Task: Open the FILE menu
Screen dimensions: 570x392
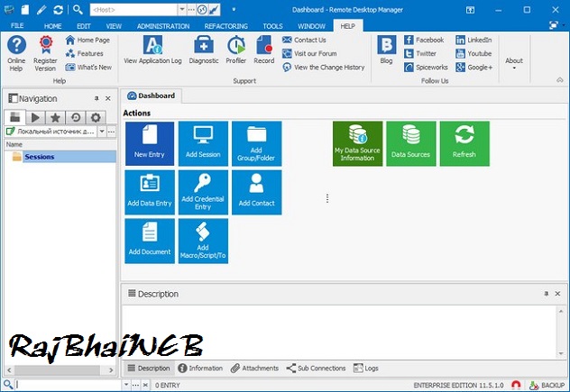Action: [17, 26]
